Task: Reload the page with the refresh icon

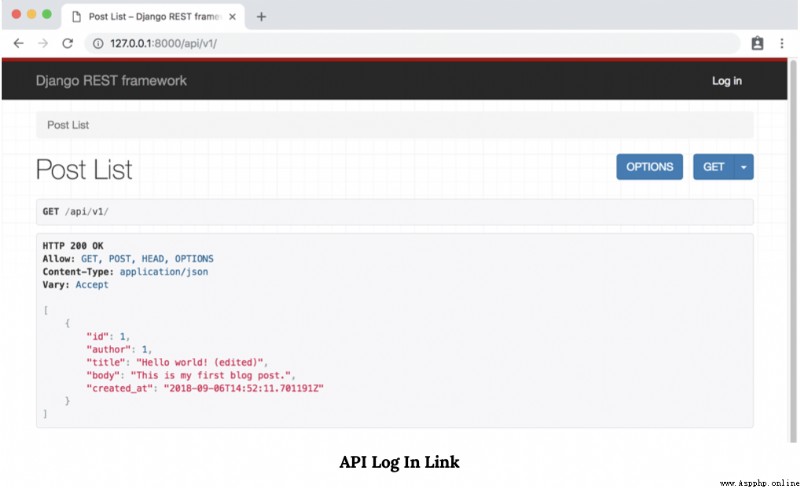Action: pyautogui.click(x=68, y=43)
